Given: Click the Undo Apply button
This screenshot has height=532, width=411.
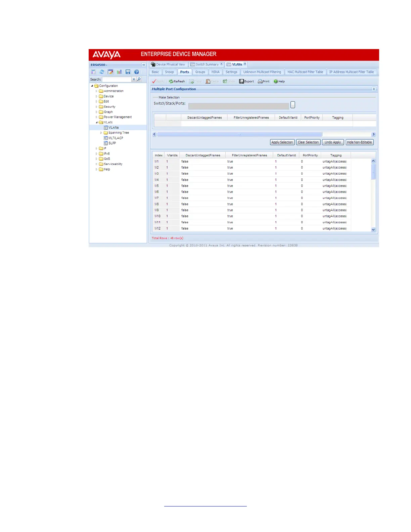Looking at the screenshot, I should (x=333, y=142).
